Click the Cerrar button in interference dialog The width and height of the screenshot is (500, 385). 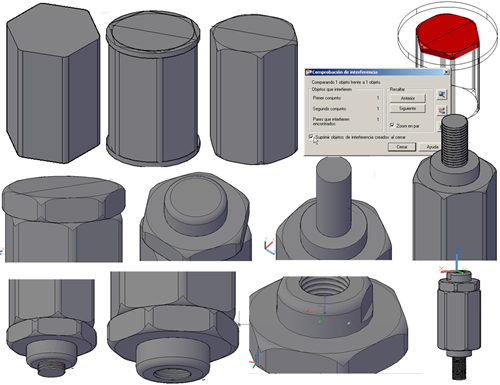(x=402, y=147)
